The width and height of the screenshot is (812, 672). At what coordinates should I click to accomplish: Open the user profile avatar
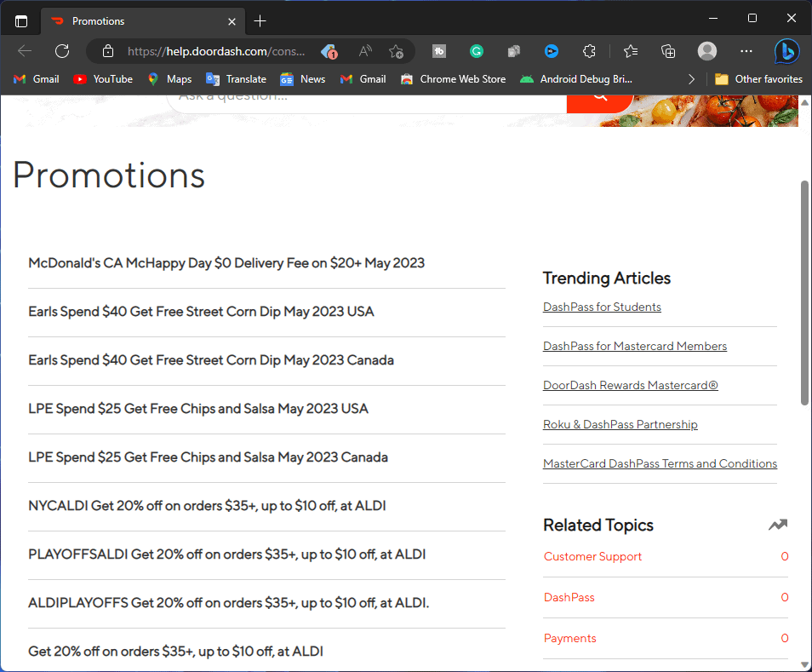point(706,51)
